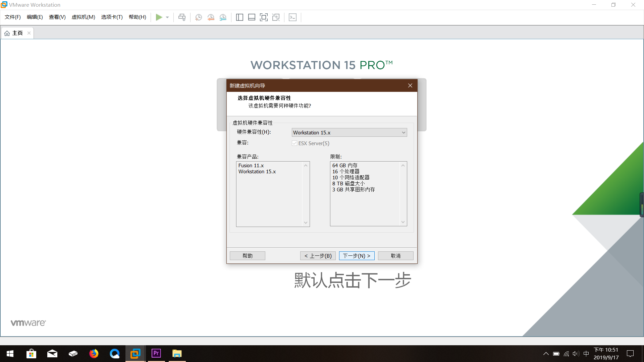Click the volume speaker tray icon

(x=576, y=354)
